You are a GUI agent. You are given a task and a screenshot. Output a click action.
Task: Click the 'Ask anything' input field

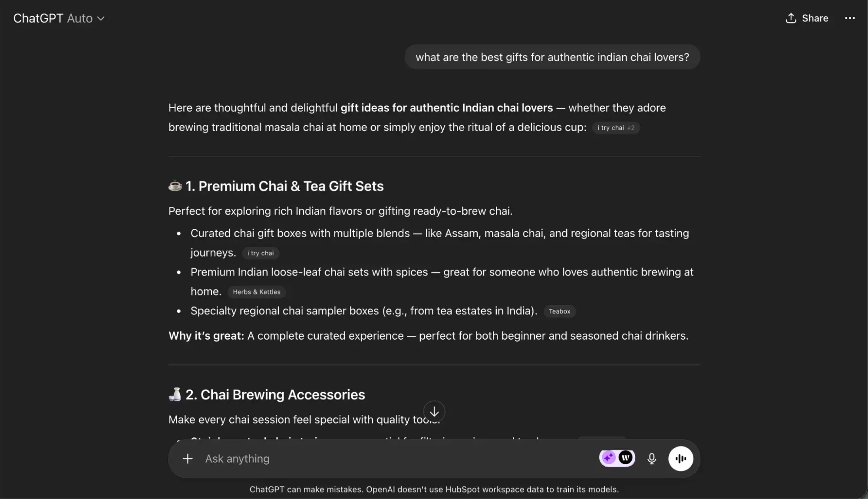click(x=347, y=458)
